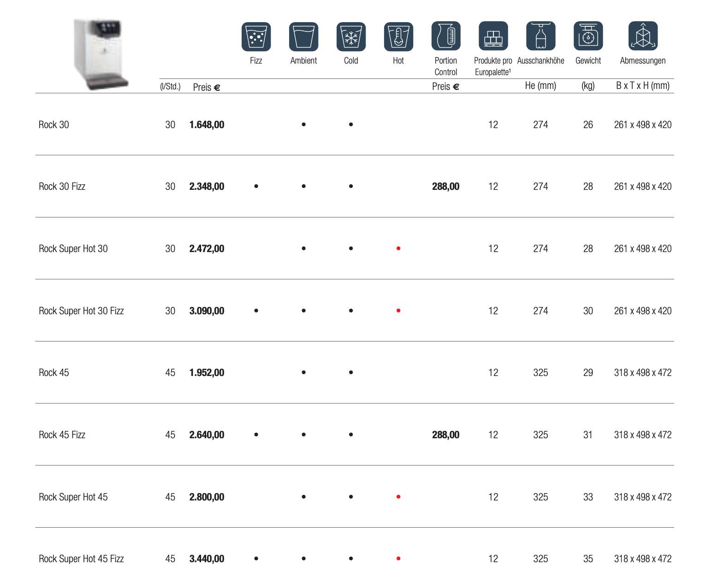
Task: Click the 288,00 Portion Control price for Rock 45 Fizz
Action: 445,435
